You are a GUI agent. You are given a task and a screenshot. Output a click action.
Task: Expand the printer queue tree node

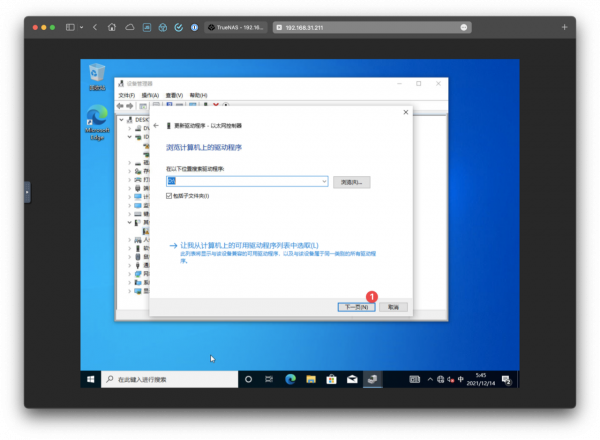click(x=130, y=179)
